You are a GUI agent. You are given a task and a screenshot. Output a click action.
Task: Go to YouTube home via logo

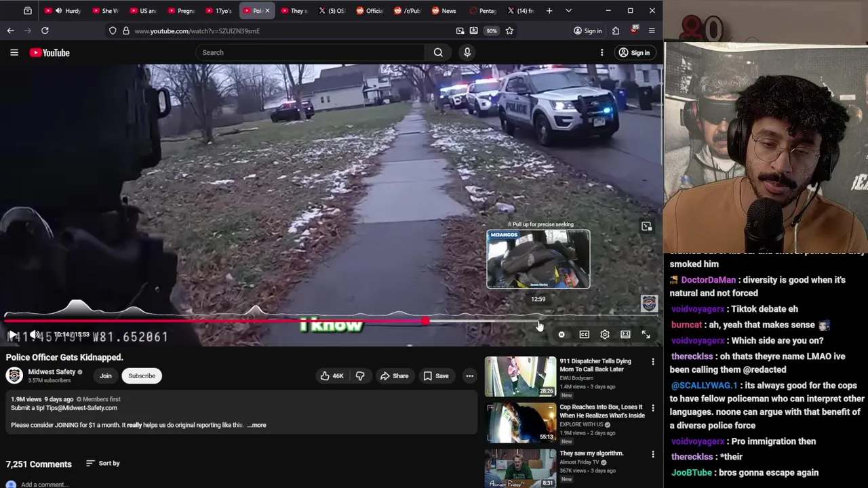coord(50,52)
